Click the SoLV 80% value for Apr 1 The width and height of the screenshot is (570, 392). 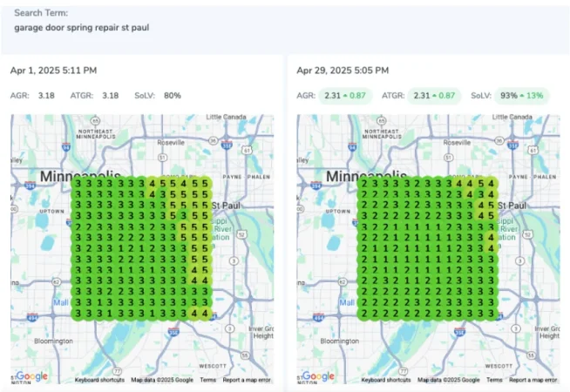point(173,95)
